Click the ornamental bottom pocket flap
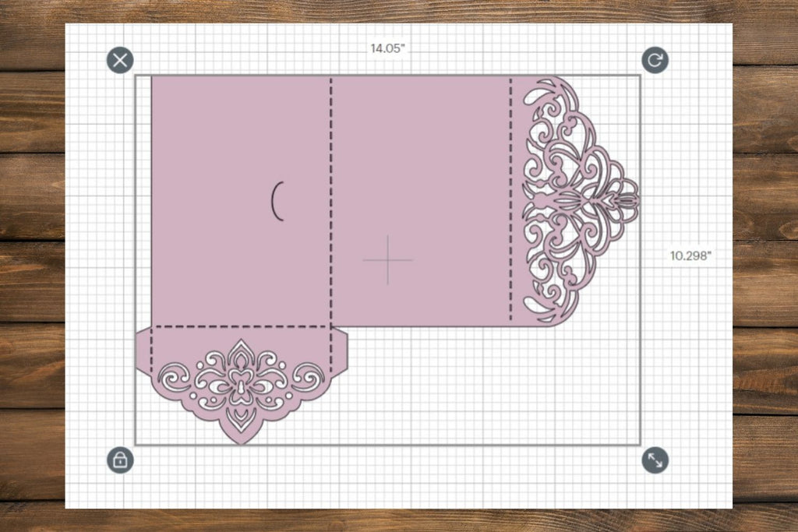The height and width of the screenshot is (532, 798). tap(242, 386)
